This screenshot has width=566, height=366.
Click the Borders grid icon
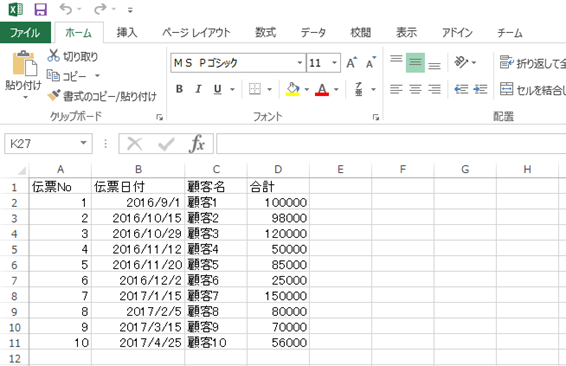pyautogui.click(x=255, y=89)
